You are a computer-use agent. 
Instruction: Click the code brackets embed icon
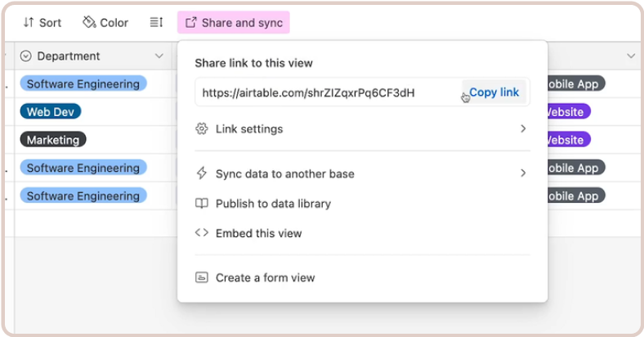tap(201, 233)
